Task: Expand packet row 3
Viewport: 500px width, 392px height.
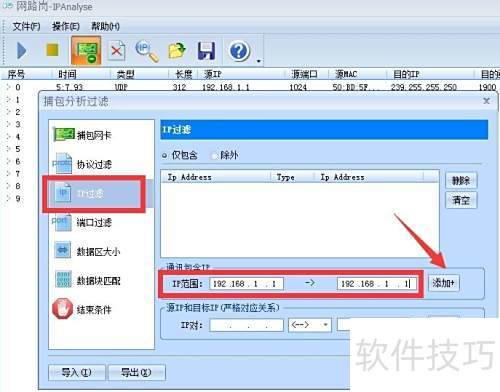Action: pos(8,124)
